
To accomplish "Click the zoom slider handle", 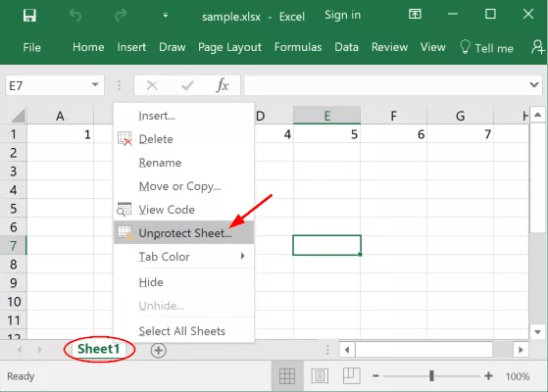I will [x=431, y=376].
